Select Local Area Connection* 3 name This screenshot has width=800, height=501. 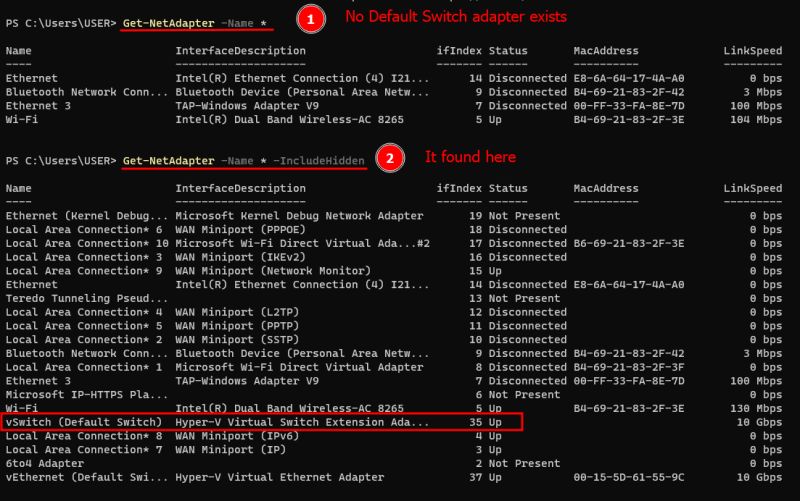point(84,257)
